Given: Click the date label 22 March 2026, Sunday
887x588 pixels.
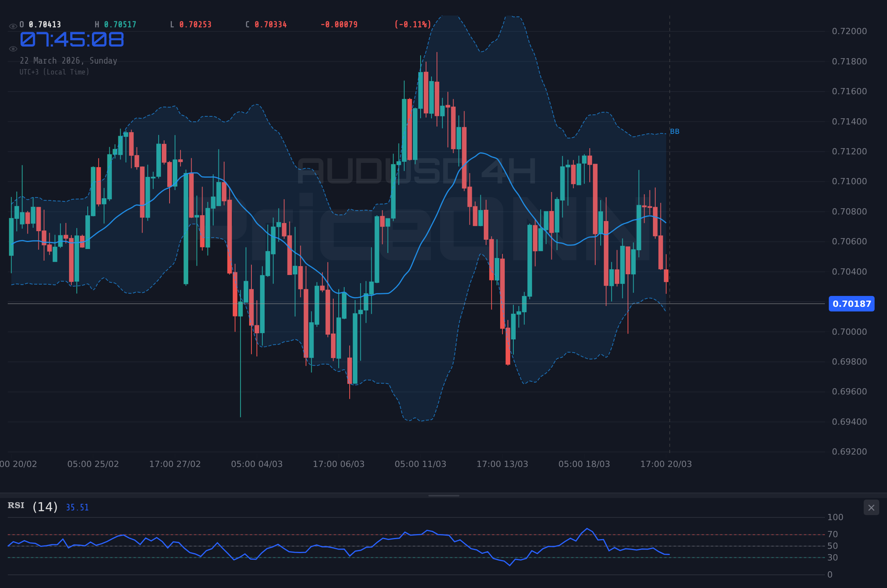Looking at the screenshot, I should click(x=69, y=61).
